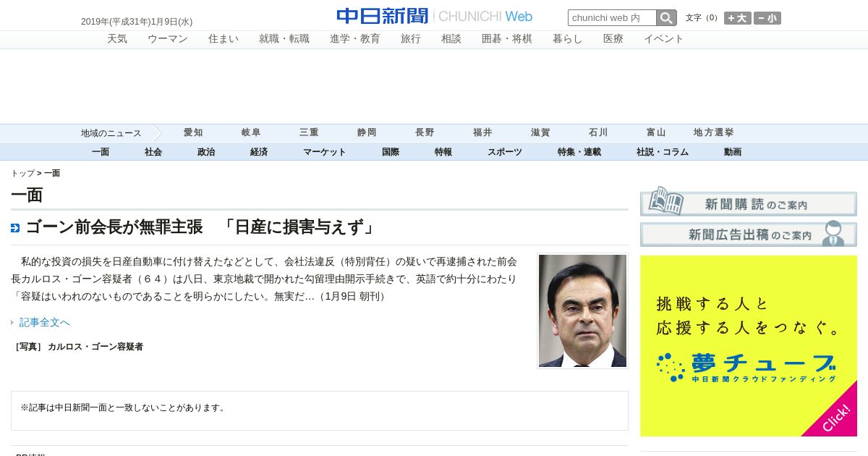
Task: Select 石川 regional news
Action: [x=598, y=133]
